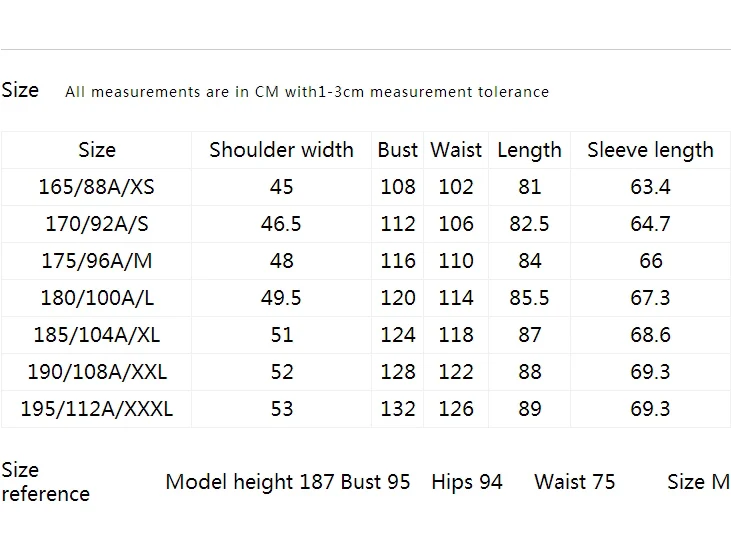
Task: Click the Model height 187 text
Action: pyautogui.click(x=250, y=482)
